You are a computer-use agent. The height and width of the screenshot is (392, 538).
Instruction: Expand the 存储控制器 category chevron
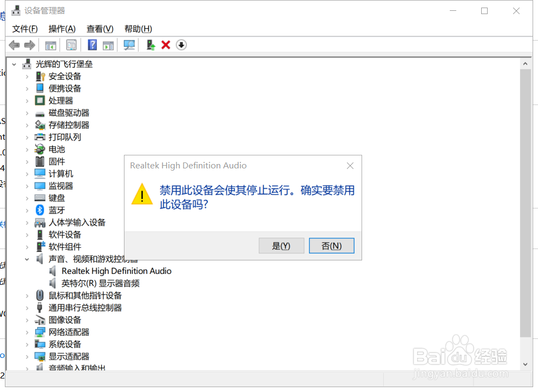(x=27, y=125)
